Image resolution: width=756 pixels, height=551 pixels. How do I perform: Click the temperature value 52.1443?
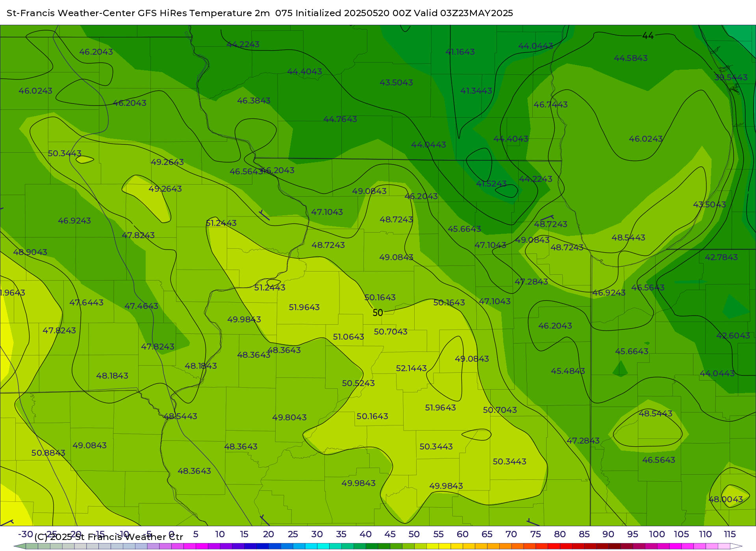point(411,368)
